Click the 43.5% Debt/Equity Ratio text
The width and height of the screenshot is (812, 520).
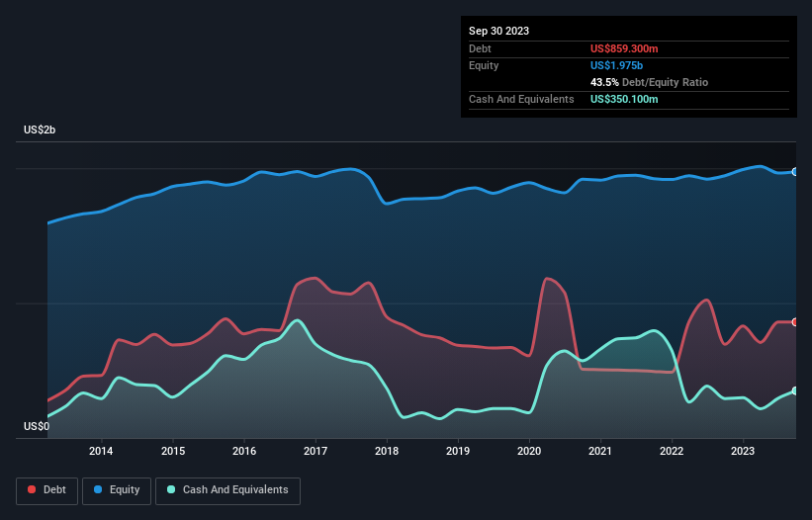click(649, 82)
